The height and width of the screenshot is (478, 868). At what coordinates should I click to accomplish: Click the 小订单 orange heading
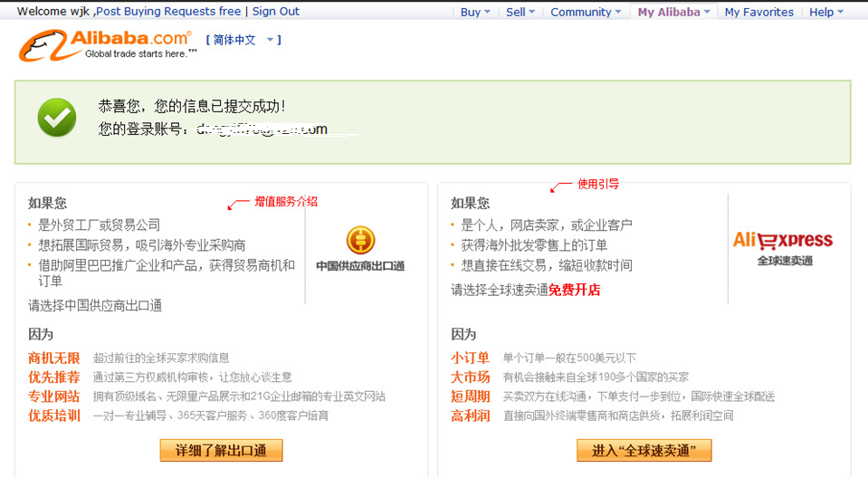click(x=471, y=358)
